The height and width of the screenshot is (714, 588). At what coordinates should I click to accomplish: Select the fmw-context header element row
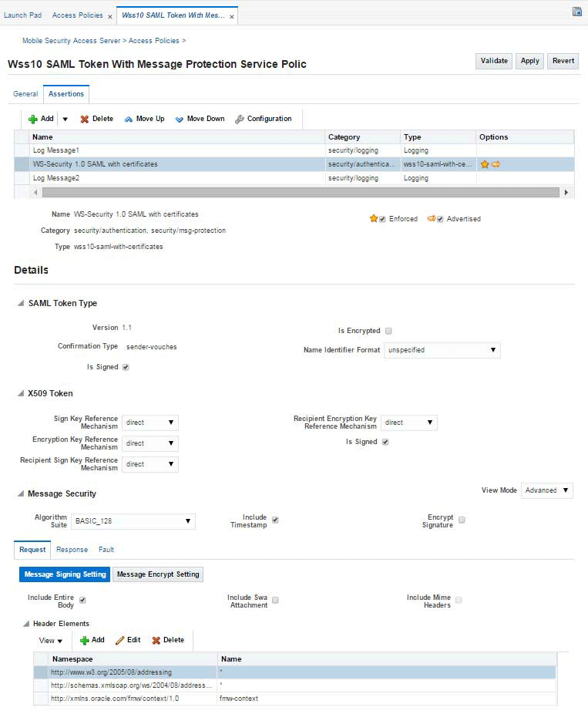(x=295, y=699)
